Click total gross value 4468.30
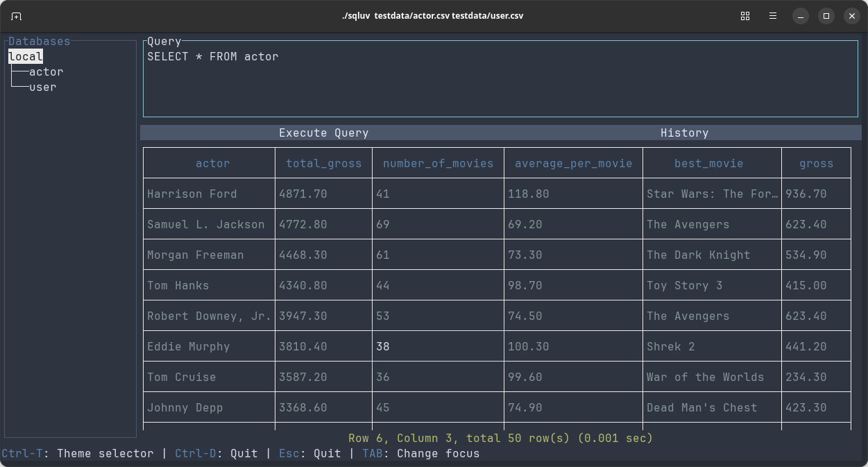Screen dimensions: 868x467 point(303,255)
